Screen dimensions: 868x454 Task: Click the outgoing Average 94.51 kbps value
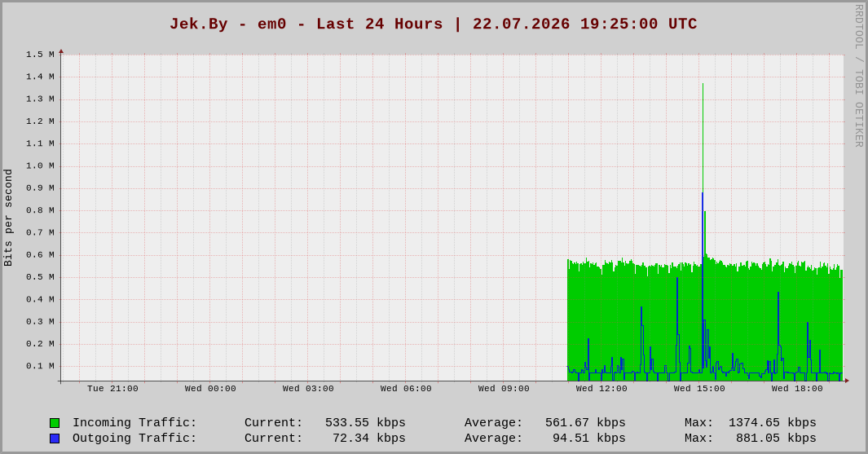589,439
